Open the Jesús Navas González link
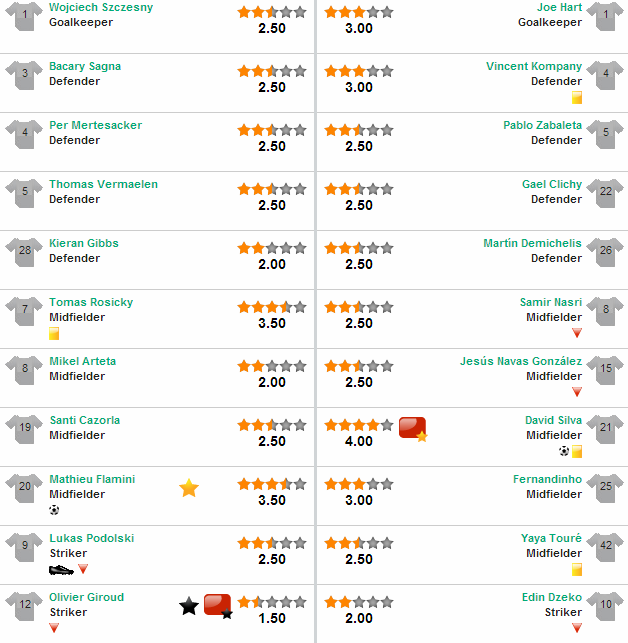 pyautogui.click(x=521, y=361)
